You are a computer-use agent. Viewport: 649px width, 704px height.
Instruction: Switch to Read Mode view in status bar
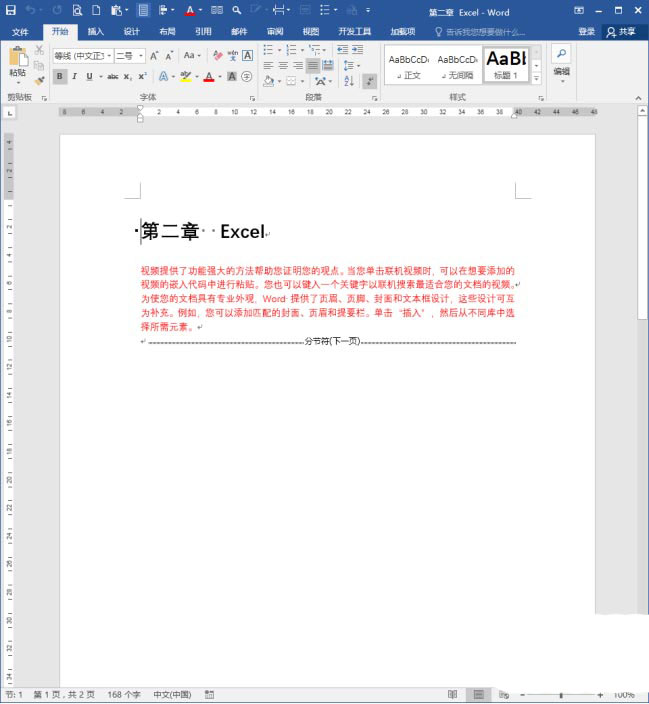point(453,695)
